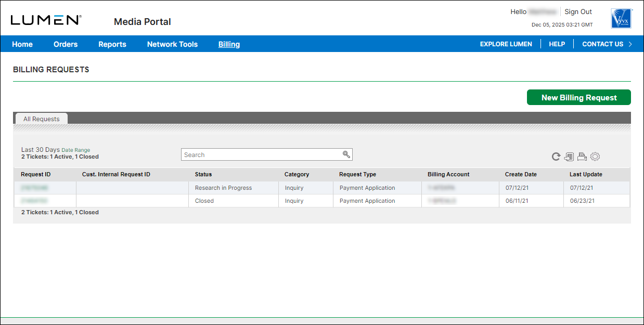Open the Date Range selector
The height and width of the screenshot is (325, 644).
coord(75,150)
